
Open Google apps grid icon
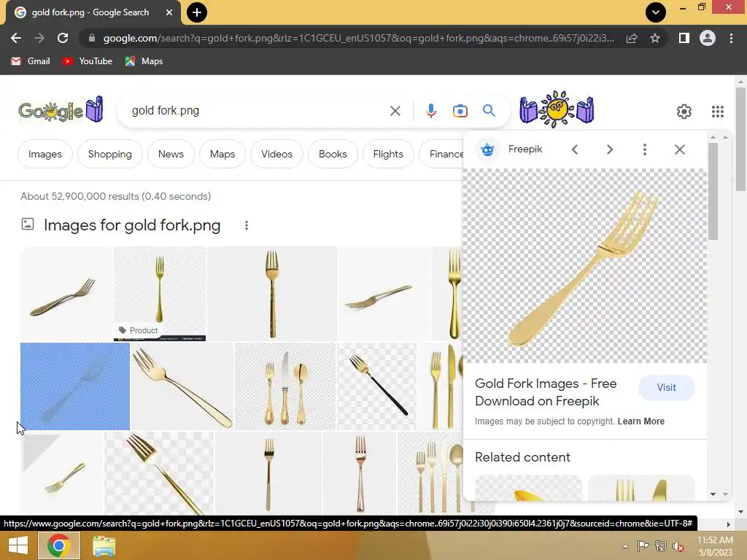pyautogui.click(x=718, y=112)
